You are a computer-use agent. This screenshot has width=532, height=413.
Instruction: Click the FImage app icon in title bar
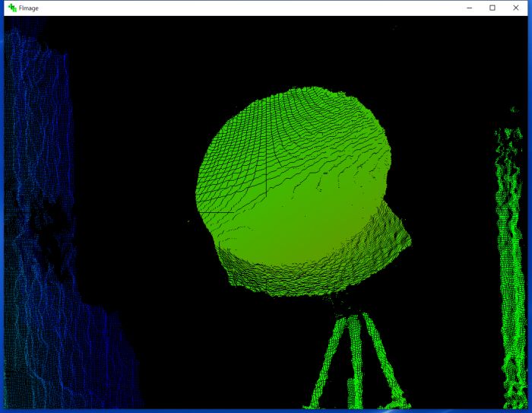coord(12,8)
